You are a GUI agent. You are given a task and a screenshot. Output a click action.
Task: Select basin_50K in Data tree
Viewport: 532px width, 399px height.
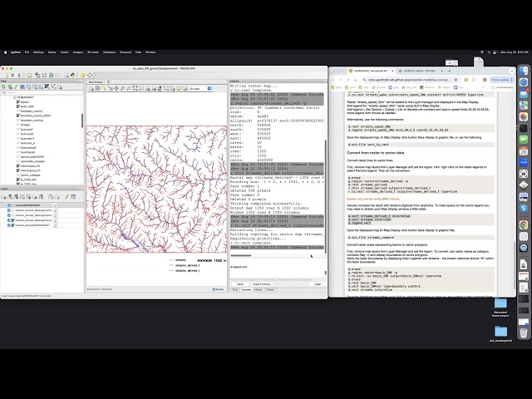(27, 106)
